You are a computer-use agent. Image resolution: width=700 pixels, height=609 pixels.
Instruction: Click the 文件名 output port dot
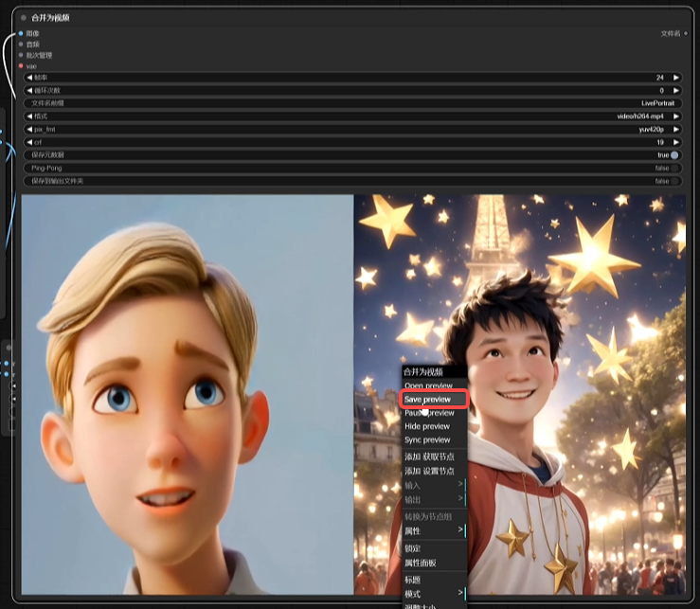click(x=686, y=33)
